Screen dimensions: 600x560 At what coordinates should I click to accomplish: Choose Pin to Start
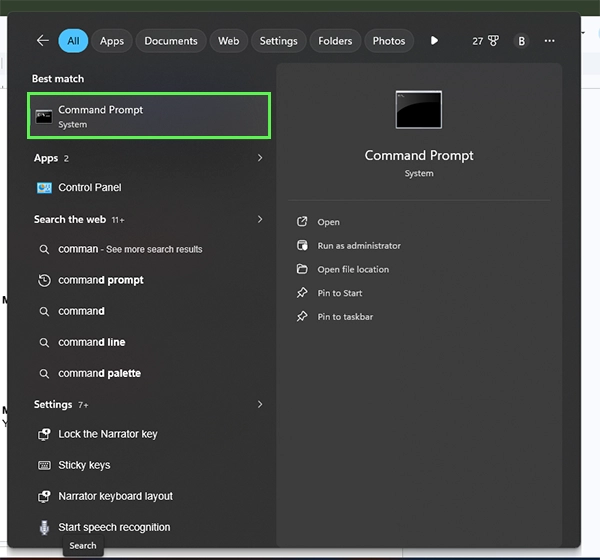tap(339, 293)
